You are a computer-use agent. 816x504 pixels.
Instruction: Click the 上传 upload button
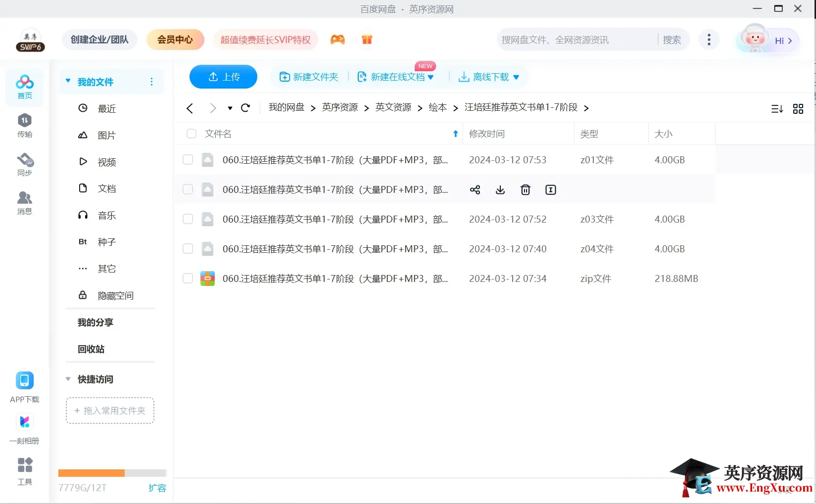click(223, 77)
